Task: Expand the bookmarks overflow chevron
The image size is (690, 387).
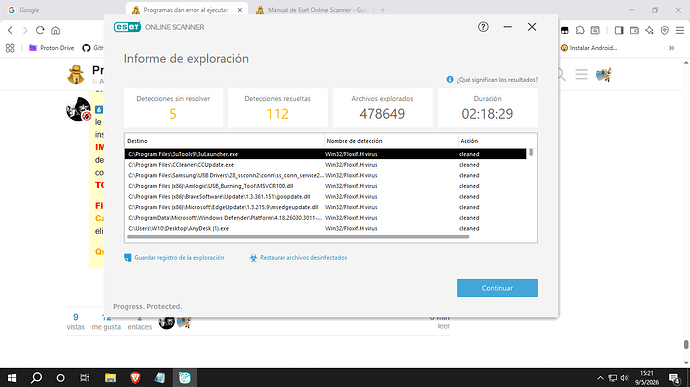Action: (672, 48)
